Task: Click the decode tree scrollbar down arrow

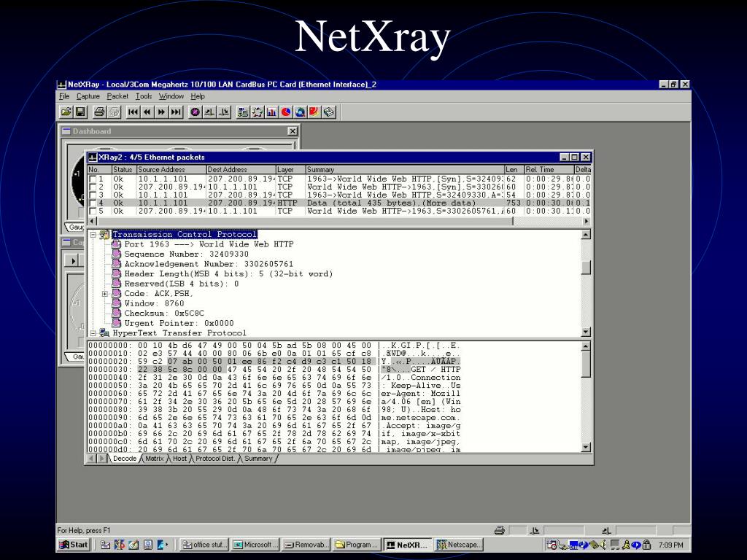Action: click(x=586, y=332)
